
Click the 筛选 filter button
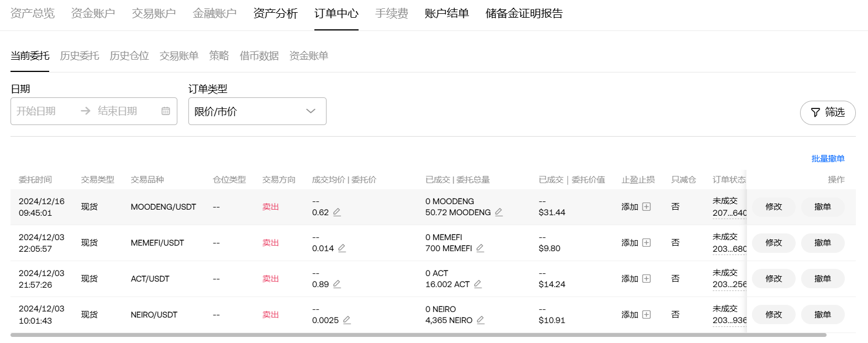tap(827, 112)
